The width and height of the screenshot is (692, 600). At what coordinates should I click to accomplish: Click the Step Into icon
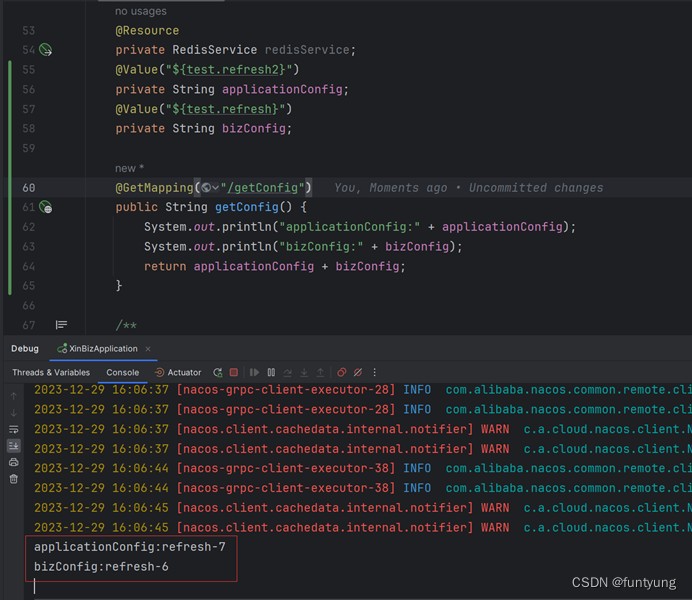click(304, 372)
